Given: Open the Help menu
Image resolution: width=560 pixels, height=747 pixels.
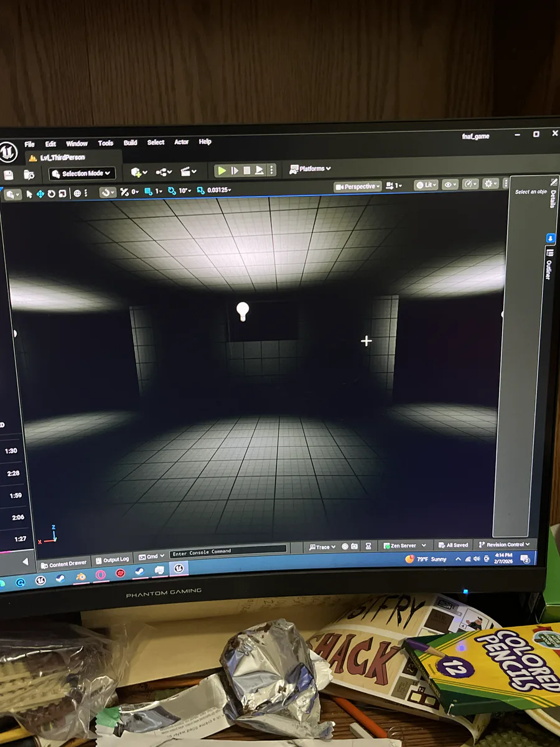Looking at the screenshot, I should click(205, 142).
